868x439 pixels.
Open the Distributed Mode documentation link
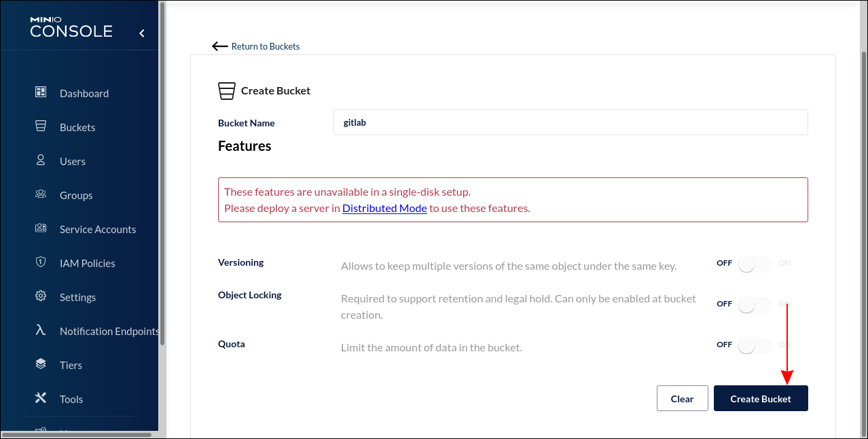click(384, 208)
